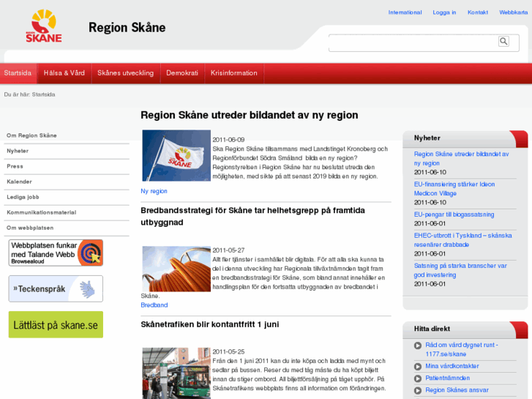Click the arrow icon beside Region Skånes ansvar
The width and height of the screenshot is (532, 399).
(x=418, y=390)
